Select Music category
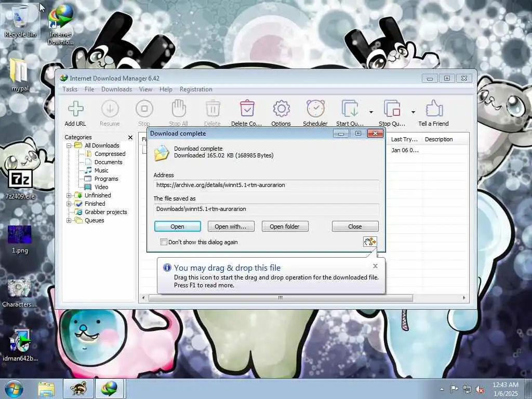532x399 pixels. (101, 170)
